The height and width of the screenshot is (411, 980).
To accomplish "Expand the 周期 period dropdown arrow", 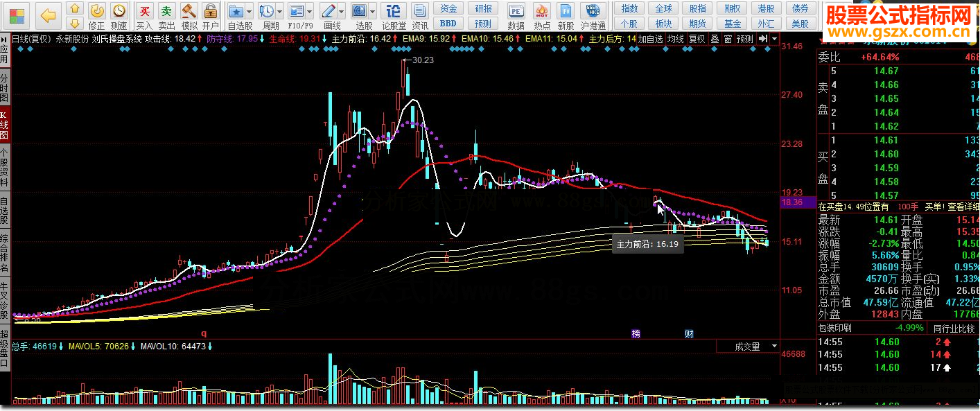I will pos(279,12).
